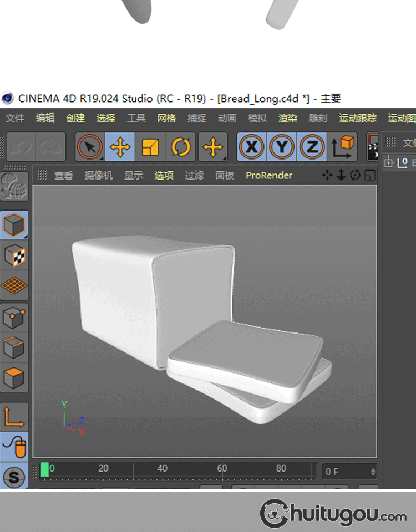Switch to Edges mode
The image size is (416, 532).
point(14,347)
